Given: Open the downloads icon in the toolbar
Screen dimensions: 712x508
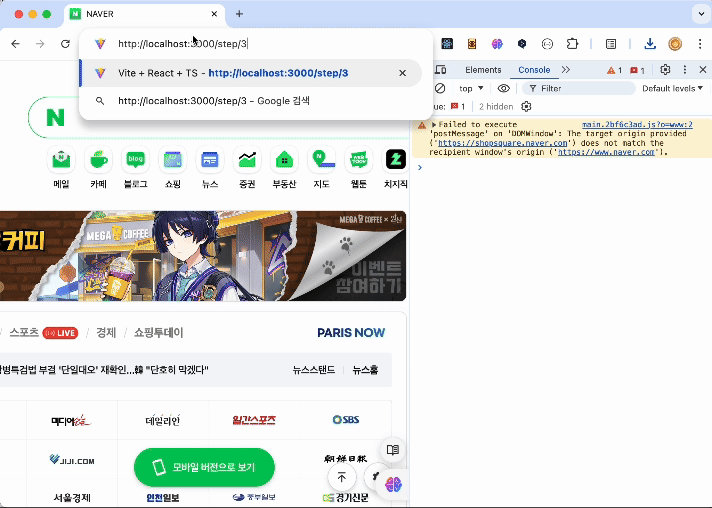Looking at the screenshot, I should [650, 44].
